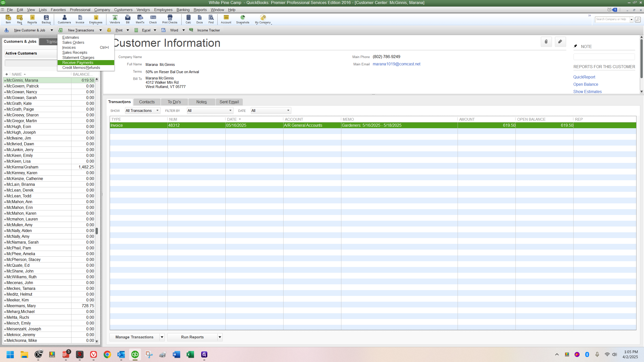The width and height of the screenshot is (644, 362).
Task: Expand the Print dropdown arrow
Action: point(128,30)
